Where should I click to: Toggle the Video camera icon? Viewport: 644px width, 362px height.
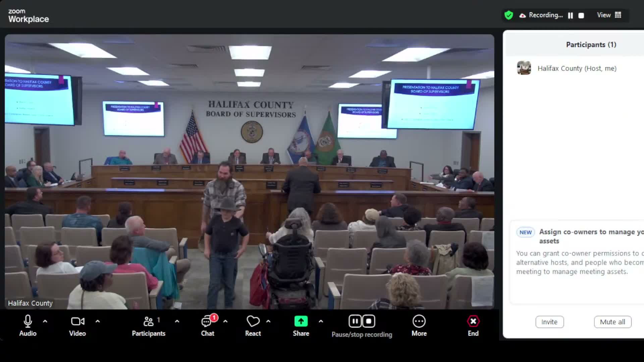click(x=77, y=321)
